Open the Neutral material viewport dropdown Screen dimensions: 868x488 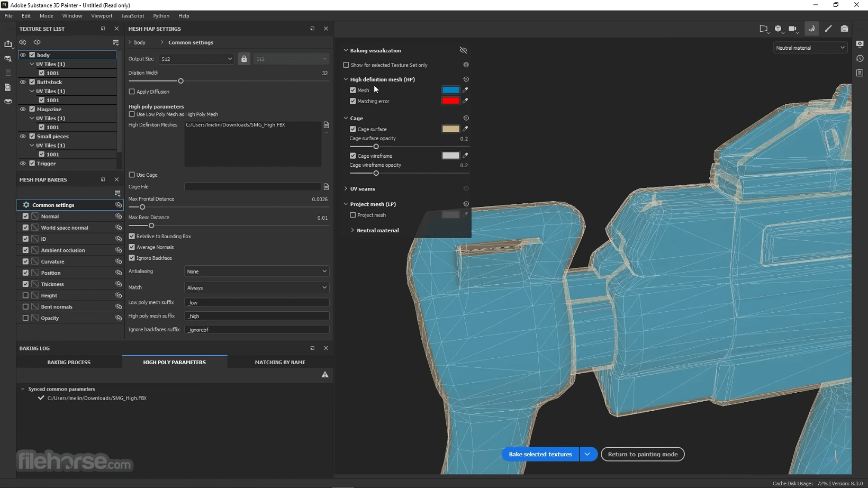(x=810, y=48)
